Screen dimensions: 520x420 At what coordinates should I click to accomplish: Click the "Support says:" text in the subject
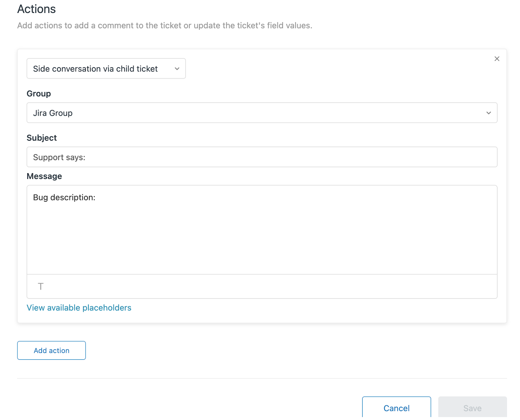[x=59, y=157]
